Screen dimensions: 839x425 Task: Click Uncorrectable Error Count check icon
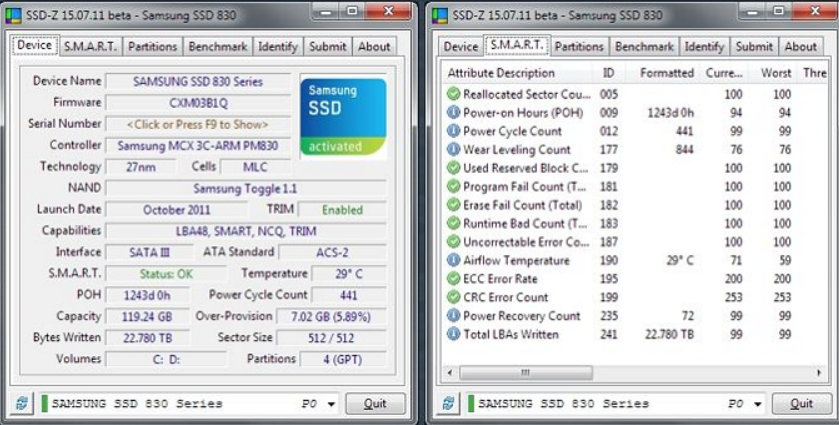click(453, 242)
